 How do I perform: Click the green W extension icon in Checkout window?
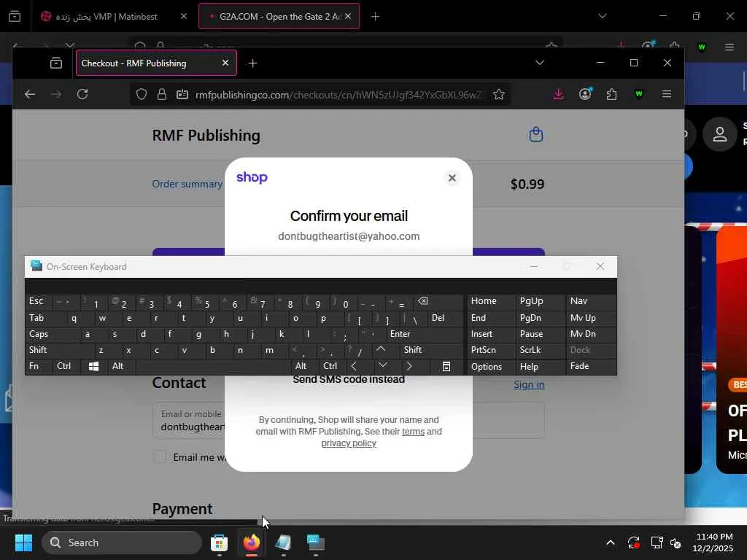pos(639,94)
